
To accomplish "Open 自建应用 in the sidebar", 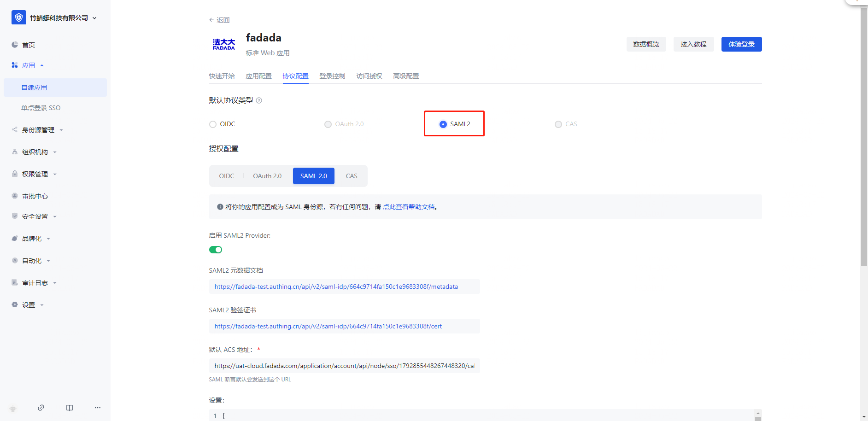I will point(55,88).
